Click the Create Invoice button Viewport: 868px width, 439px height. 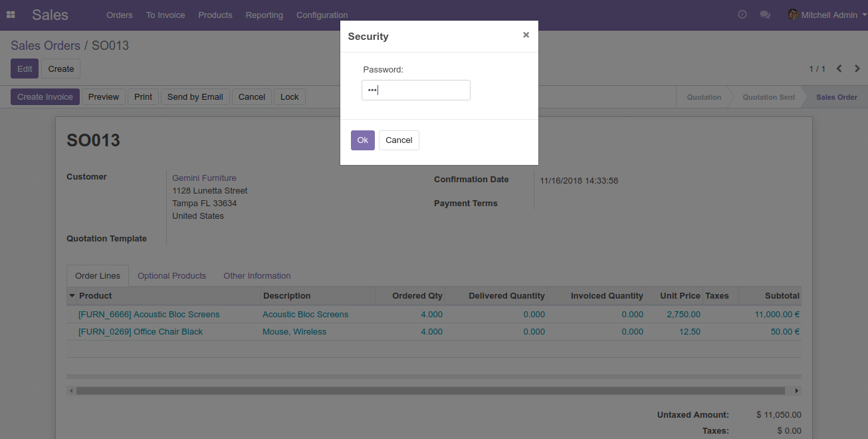(x=45, y=97)
